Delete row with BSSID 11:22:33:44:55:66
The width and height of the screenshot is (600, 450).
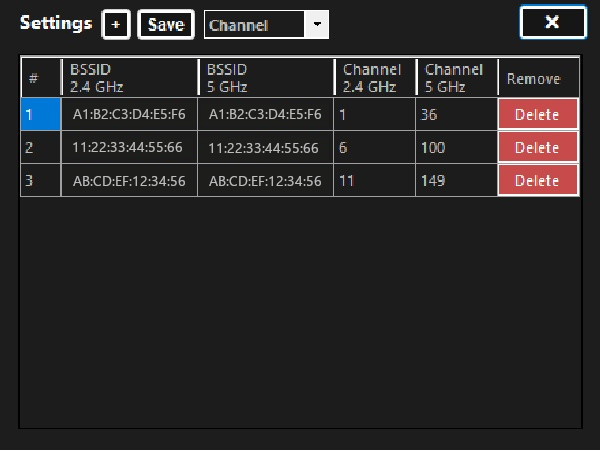[538, 147]
